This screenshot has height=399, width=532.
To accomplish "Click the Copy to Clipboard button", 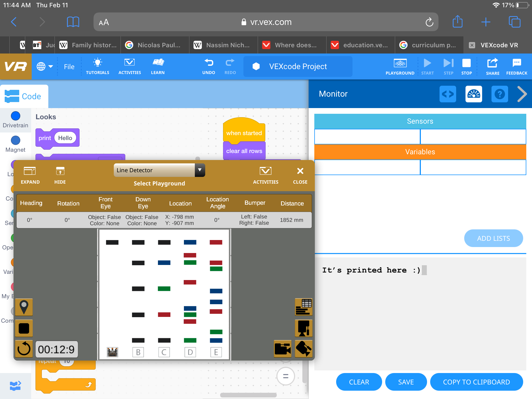I will pyautogui.click(x=476, y=382).
